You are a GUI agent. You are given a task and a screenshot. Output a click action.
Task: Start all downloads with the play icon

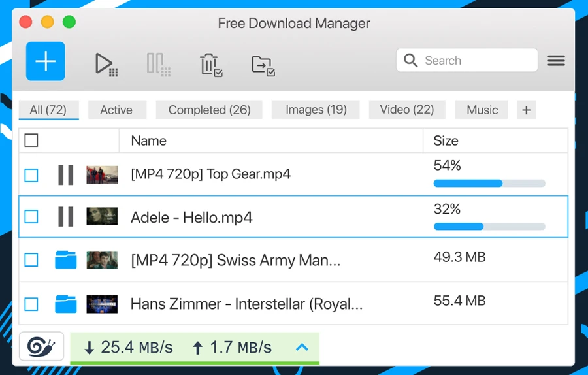click(x=106, y=65)
